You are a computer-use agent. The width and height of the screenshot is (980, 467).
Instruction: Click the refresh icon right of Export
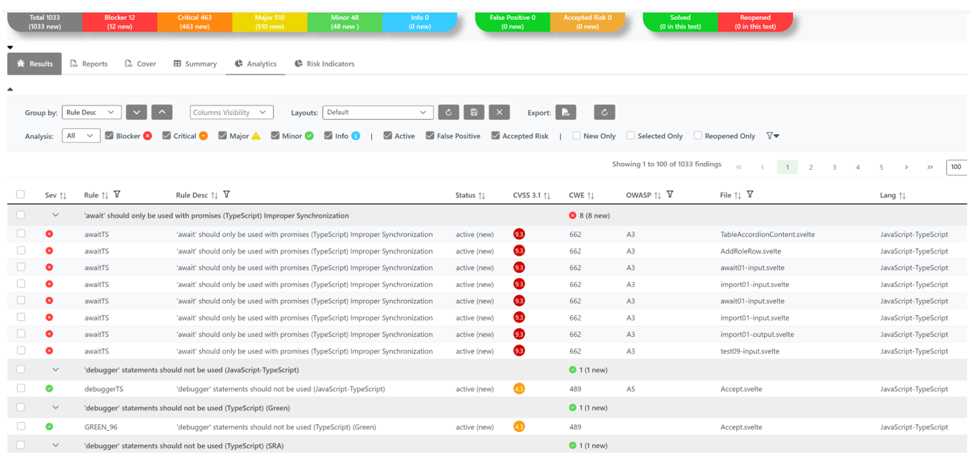(604, 112)
